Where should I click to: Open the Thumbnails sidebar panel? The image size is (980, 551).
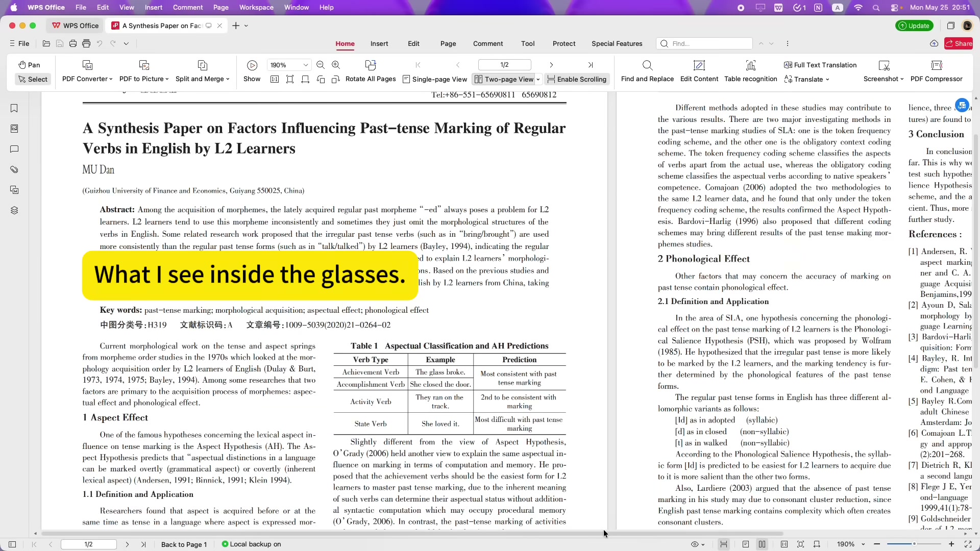click(14, 129)
